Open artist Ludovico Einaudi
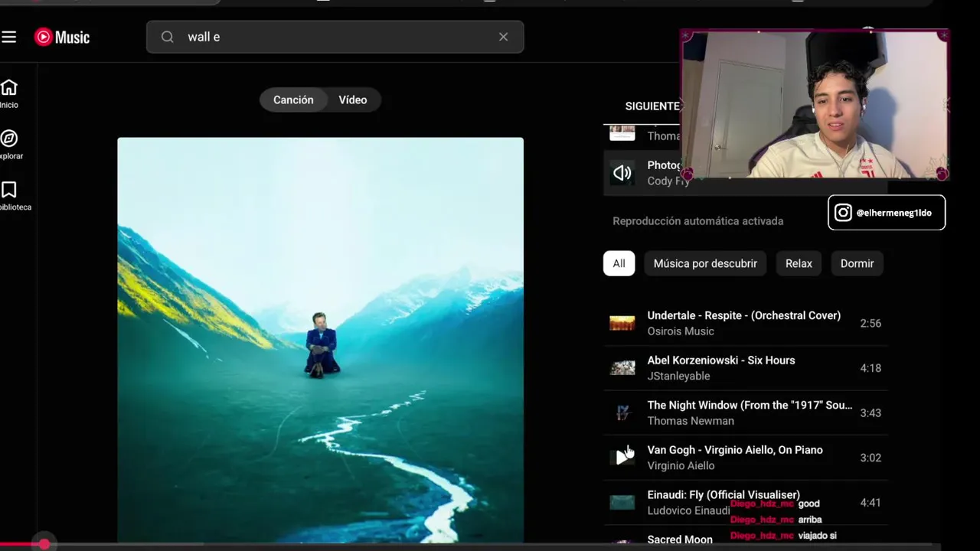Image resolution: width=980 pixels, height=551 pixels. [x=688, y=510]
